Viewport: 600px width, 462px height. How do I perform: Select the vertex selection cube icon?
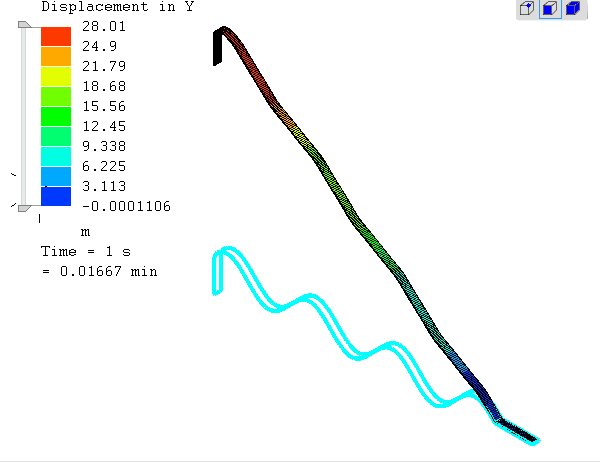point(527,8)
